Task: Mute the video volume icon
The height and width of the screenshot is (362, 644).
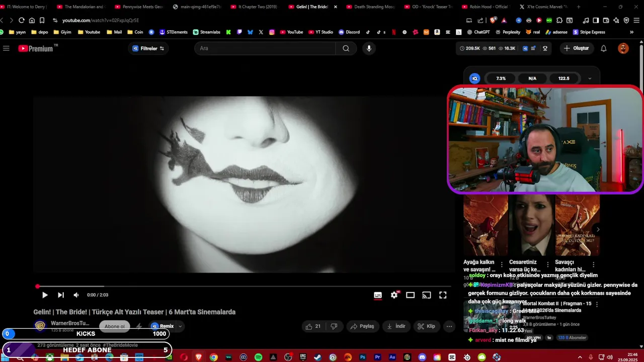Action: (x=76, y=295)
